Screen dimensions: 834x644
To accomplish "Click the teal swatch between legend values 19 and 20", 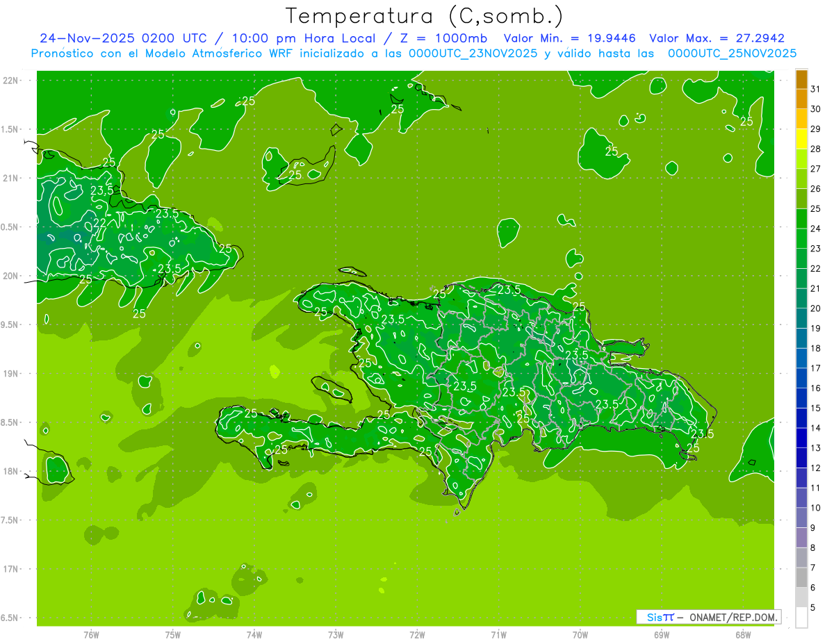I will [801, 318].
